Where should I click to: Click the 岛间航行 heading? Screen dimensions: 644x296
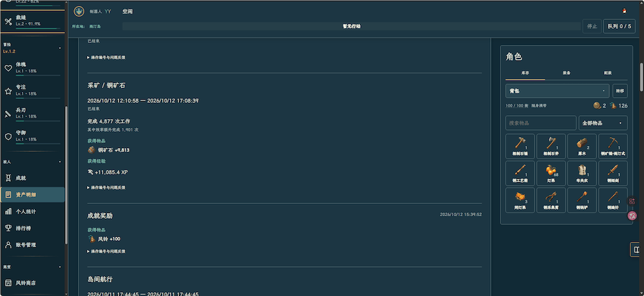click(x=100, y=279)
